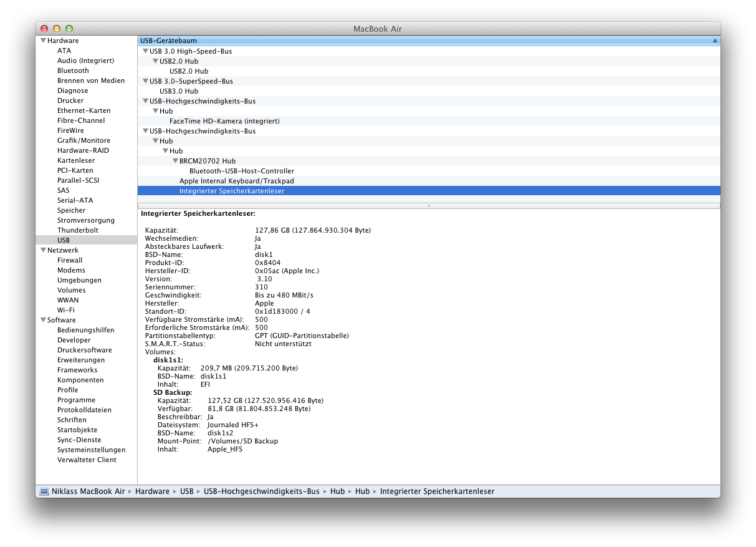Viewport: 756px width, 547px height.
Task: Select WWAN in the sidebar
Action: pyautogui.click(x=68, y=300)
